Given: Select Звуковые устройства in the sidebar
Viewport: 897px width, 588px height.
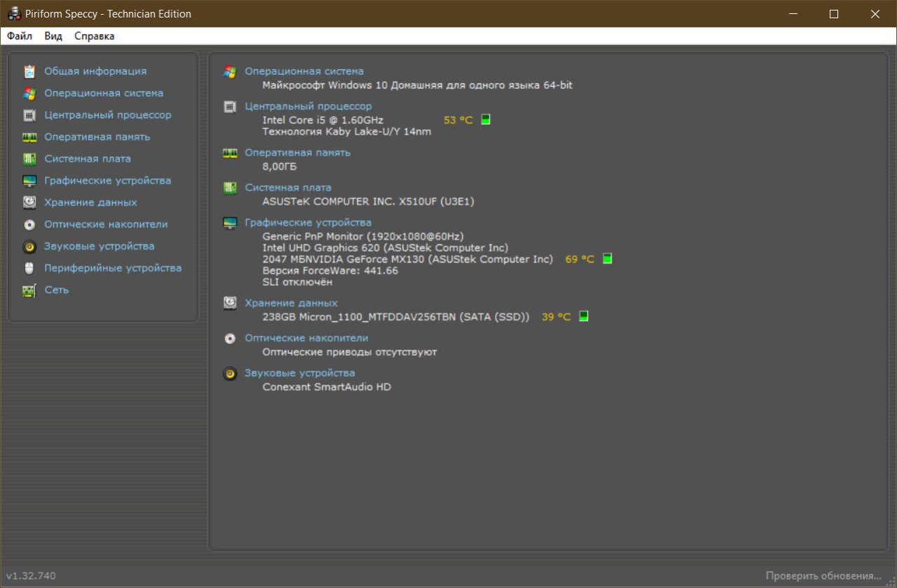Looking at the screenshot, I should 100,246.
